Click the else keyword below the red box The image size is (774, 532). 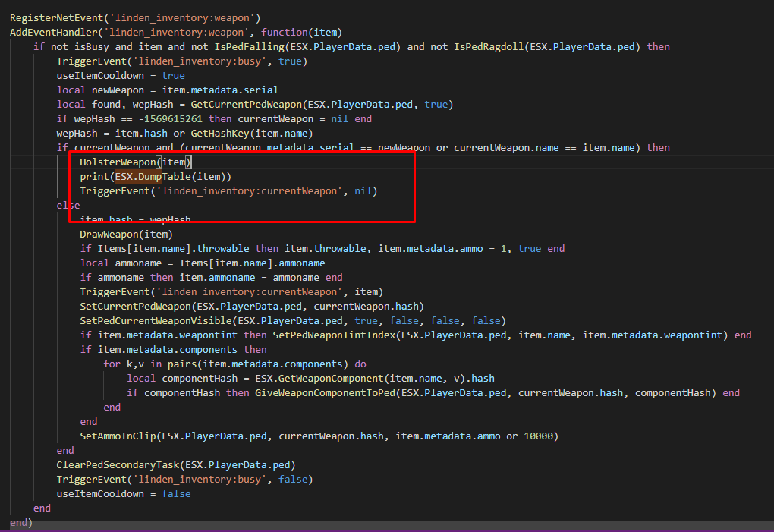(68, 205)
